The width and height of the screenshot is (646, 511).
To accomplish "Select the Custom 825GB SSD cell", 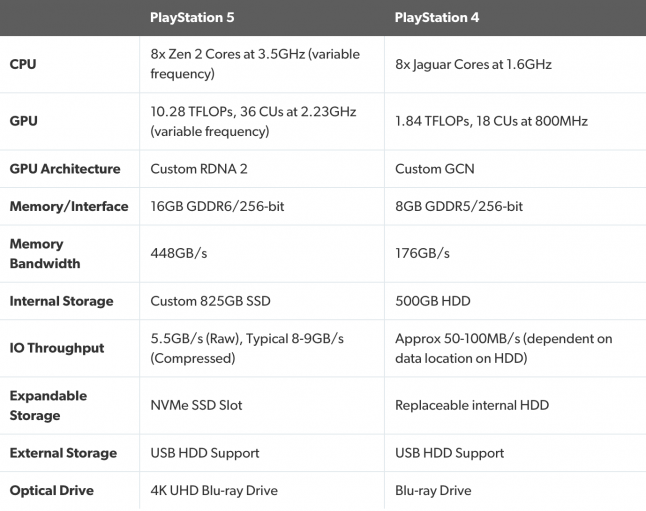I will [x=210, y=301].
